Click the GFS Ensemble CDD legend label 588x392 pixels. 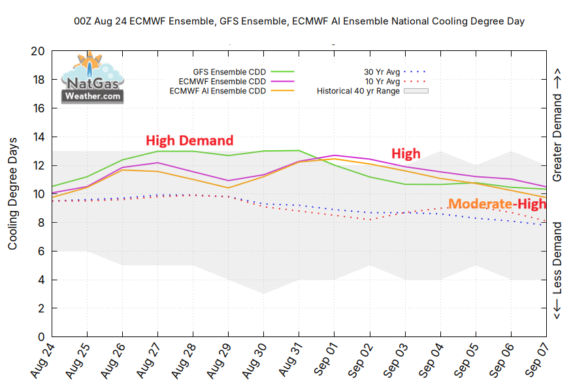tap(229, 72)
